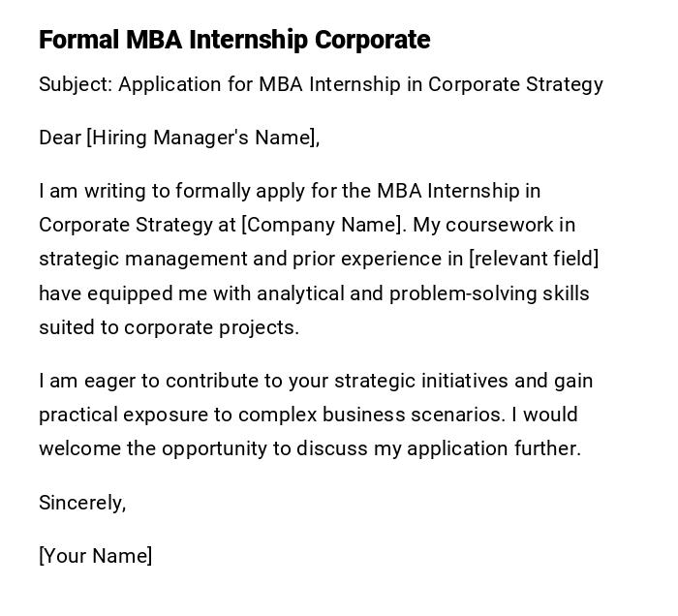Click the '[Company Name]' placeholder
Viewport: 678px width, 616px height.
click(x=323, y=225)
